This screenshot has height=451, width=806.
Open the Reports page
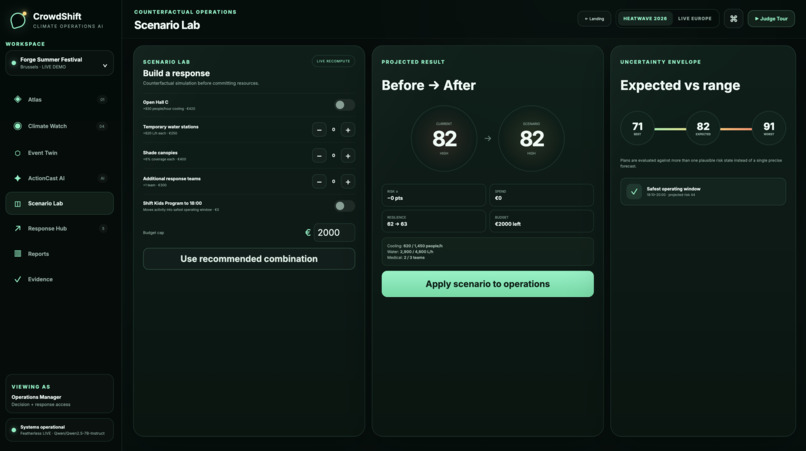click(60, 254)
